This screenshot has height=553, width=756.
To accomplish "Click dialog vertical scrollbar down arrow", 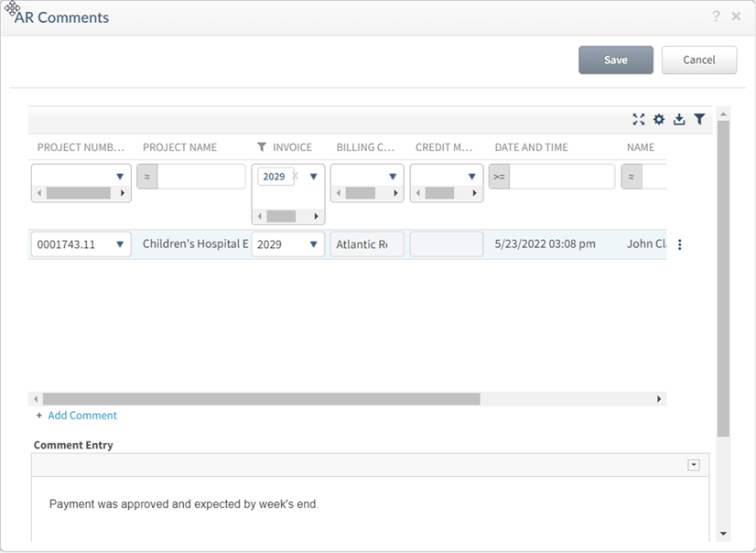I will (x=723, y=533).
